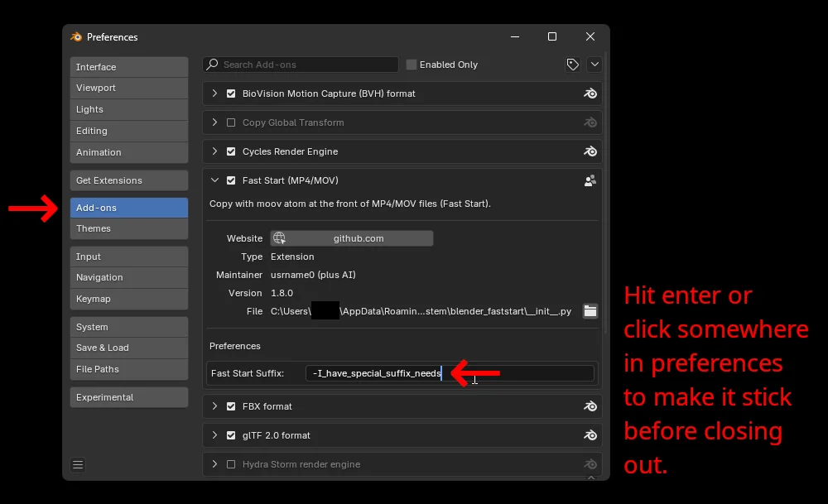Click Blender icon on Hydra Storm row
828x504 pixels.
[x=590, y=464]
